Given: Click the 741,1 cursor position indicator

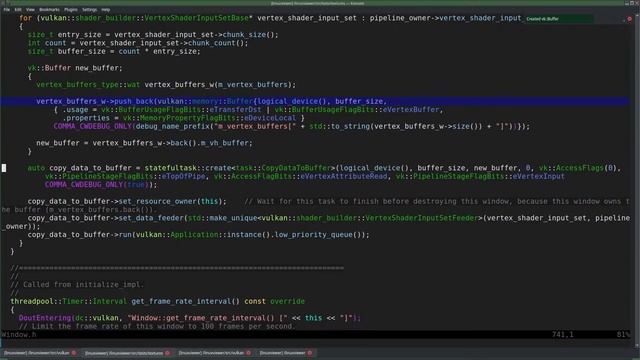Looking at the screenshot, I should [x=562, y=335].
